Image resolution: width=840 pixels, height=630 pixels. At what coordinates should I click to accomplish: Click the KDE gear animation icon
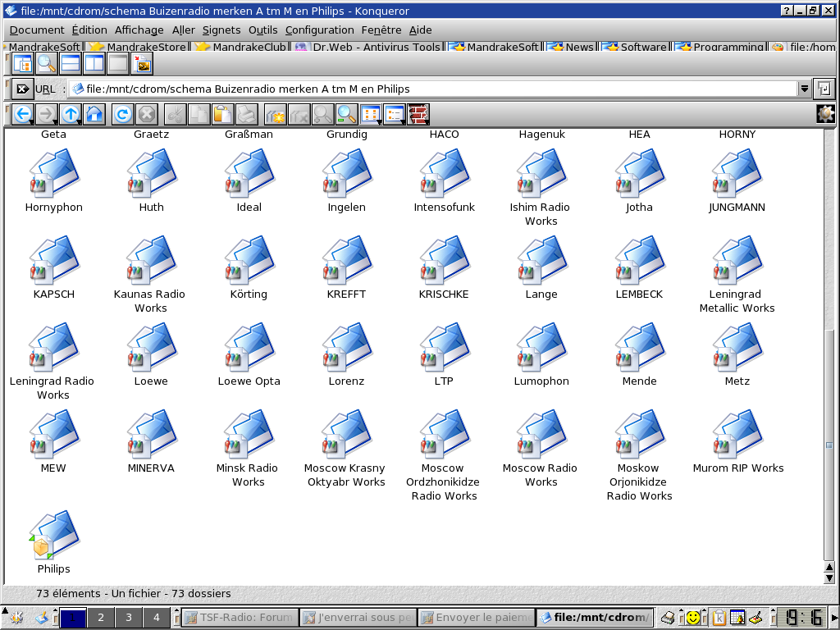825,114
